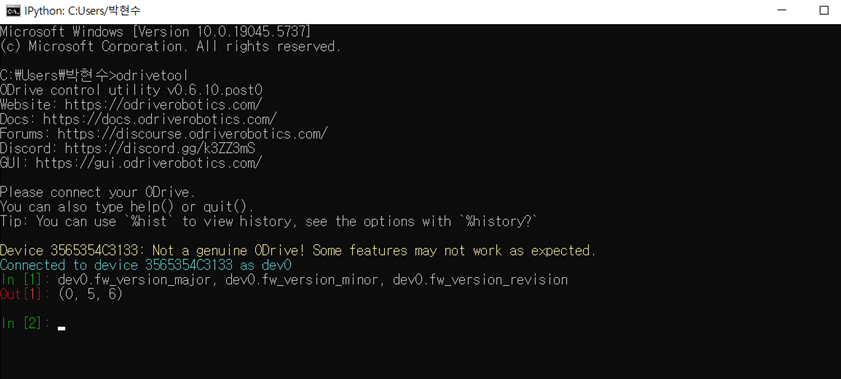Open the discourse.odriverobotics.com Forums URL
The height and width of the screenshot is (379, 841).
(193, 133)
